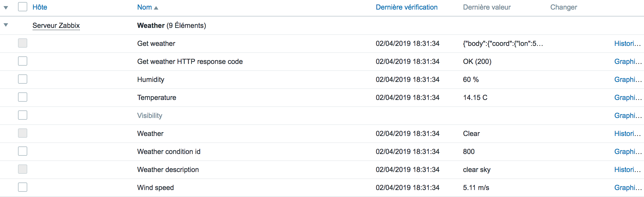Select the Temperature row checkbox
The height and width of the screenshot is (197, 644).
click(23, 97)
